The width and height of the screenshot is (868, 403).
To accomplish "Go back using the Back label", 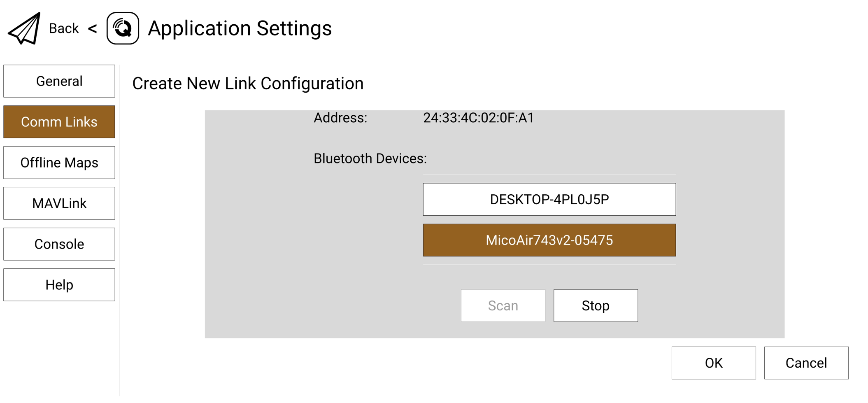I will click(63, 28).
